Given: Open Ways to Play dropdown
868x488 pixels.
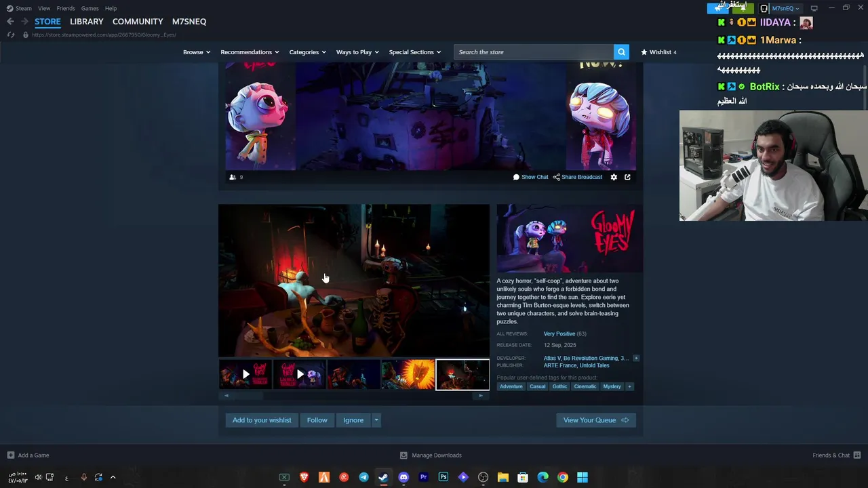Looking at the screenshot, I should (357, 52).
